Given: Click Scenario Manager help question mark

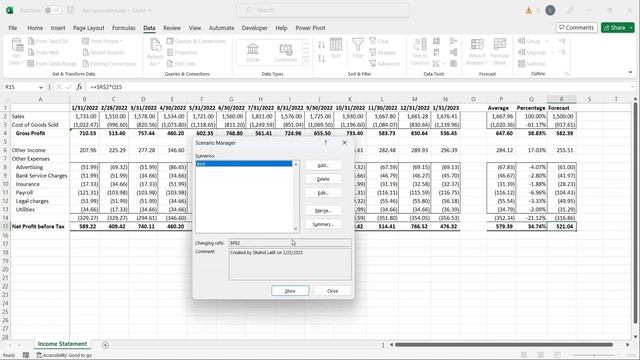Looking at the screenshot, I should click(325, 143).
